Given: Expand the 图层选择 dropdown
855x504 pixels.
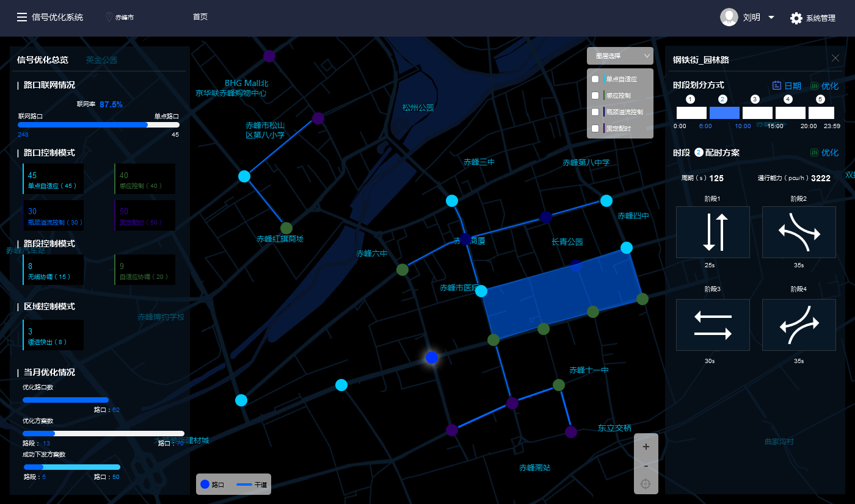Looking at the screenshot, I should (620, 56).
